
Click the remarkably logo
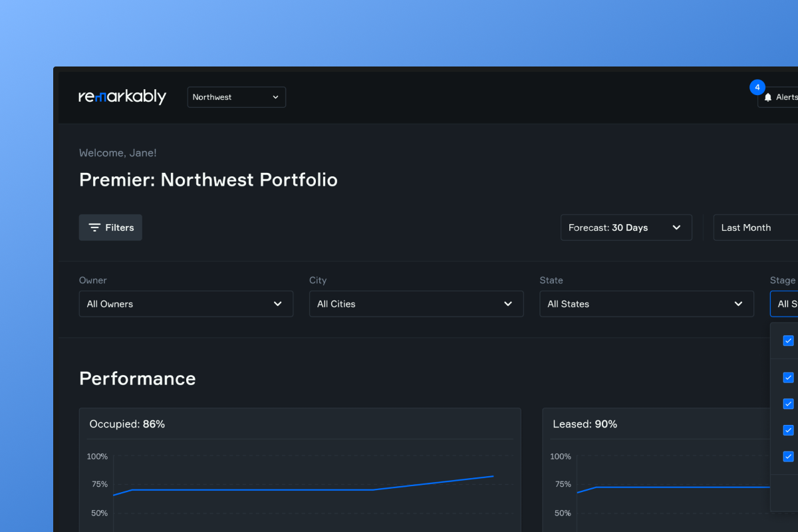pos(122,97)
